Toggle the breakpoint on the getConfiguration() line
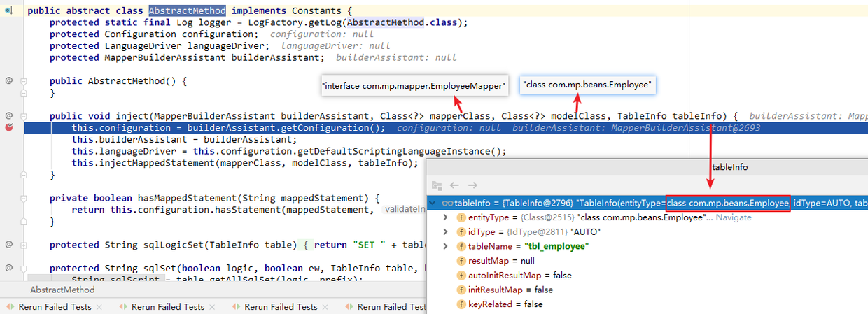 coord(9,128)
